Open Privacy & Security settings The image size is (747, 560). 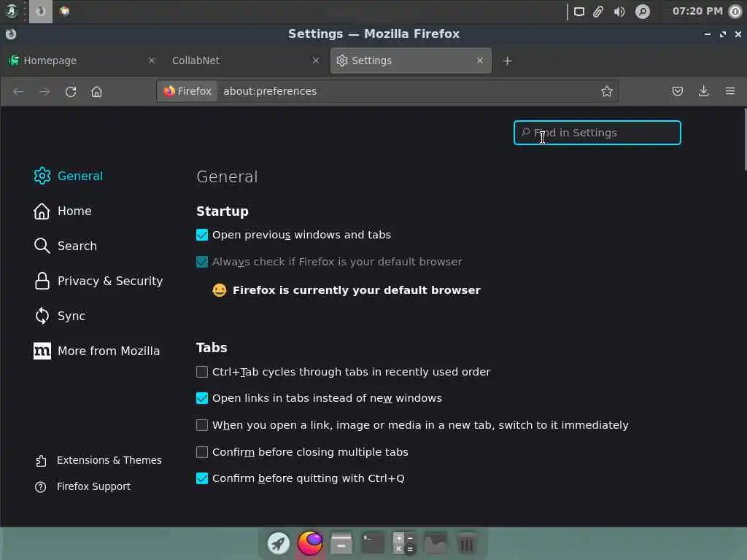coord(98,281)
